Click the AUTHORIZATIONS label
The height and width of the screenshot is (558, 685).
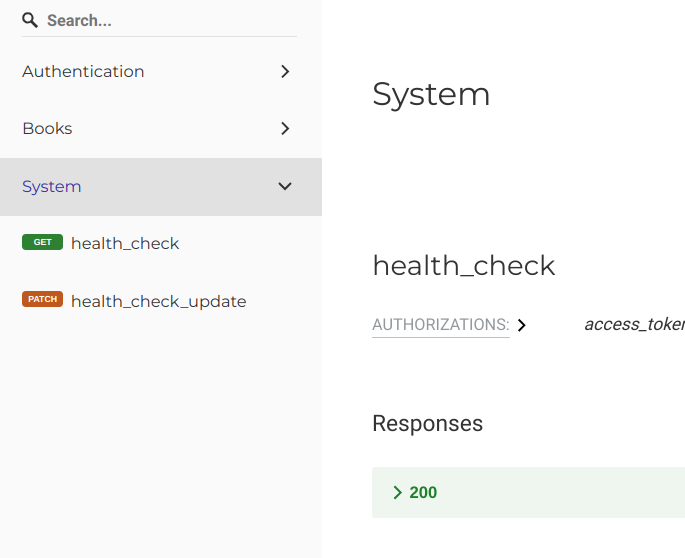(x=441, y=325)
